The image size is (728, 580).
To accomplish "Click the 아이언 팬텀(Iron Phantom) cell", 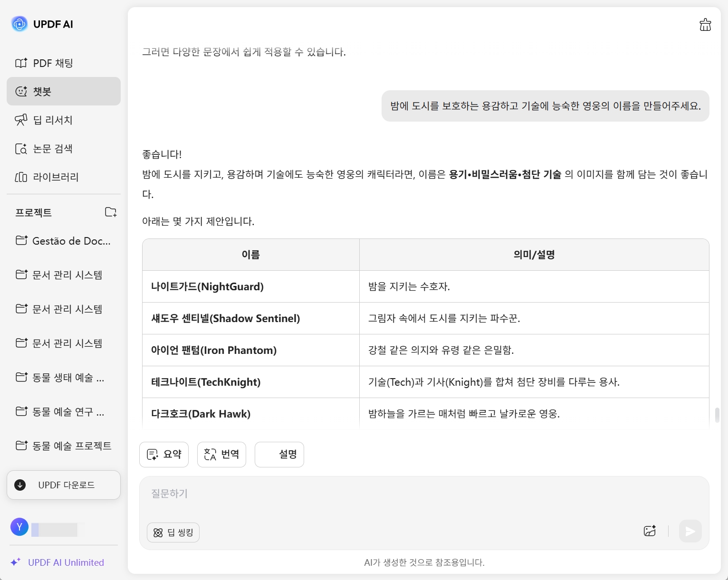I will click(x=251, y=350).
